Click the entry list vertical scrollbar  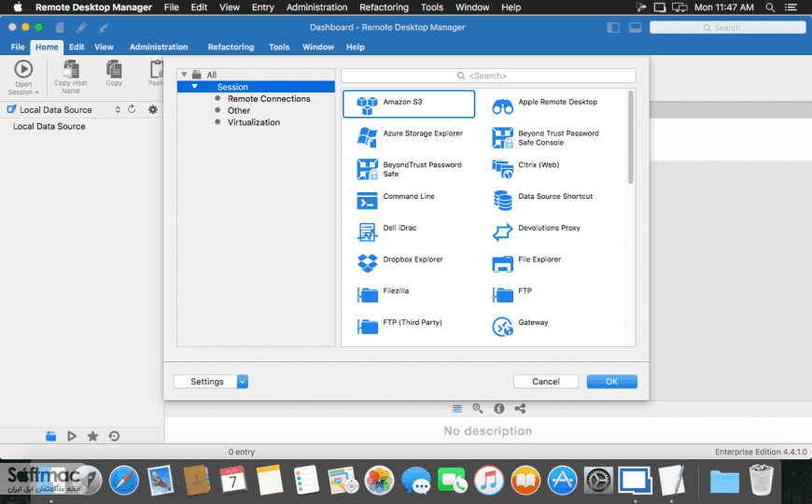(630, 137)
